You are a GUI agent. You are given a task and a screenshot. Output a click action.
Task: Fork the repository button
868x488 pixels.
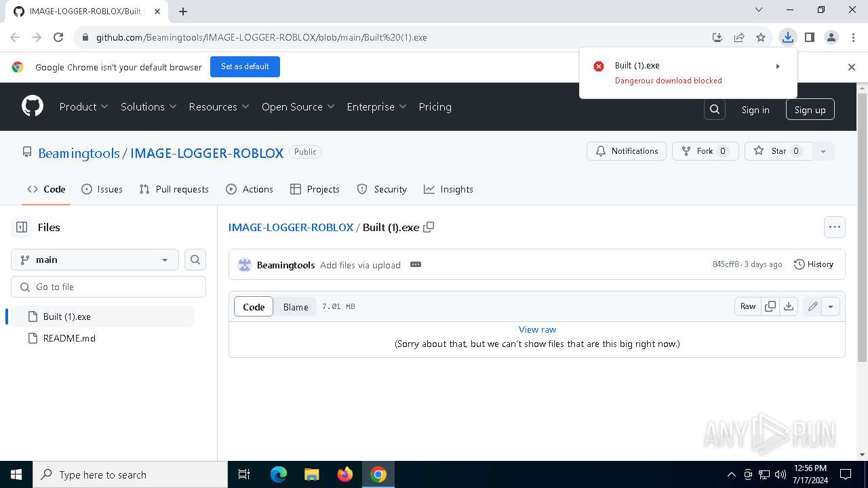pos(705,151)
